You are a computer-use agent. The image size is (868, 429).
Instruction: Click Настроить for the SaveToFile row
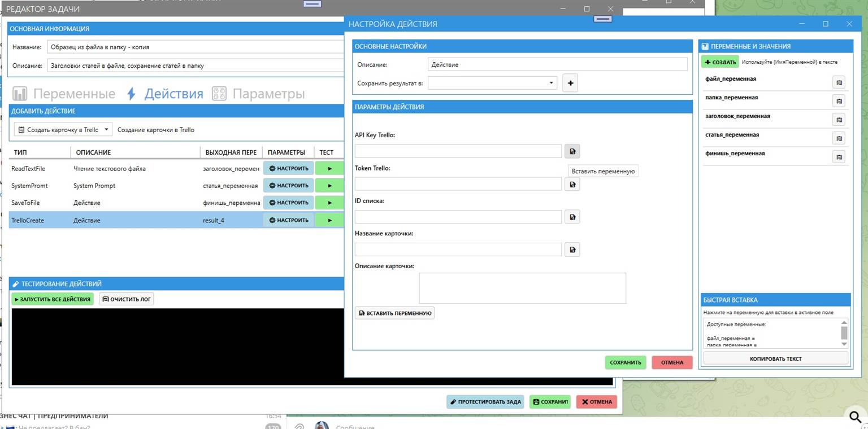(x=288, y=203)
